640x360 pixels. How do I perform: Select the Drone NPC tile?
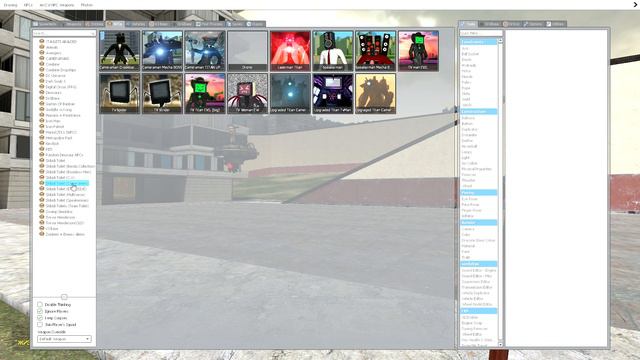[247, 51]
